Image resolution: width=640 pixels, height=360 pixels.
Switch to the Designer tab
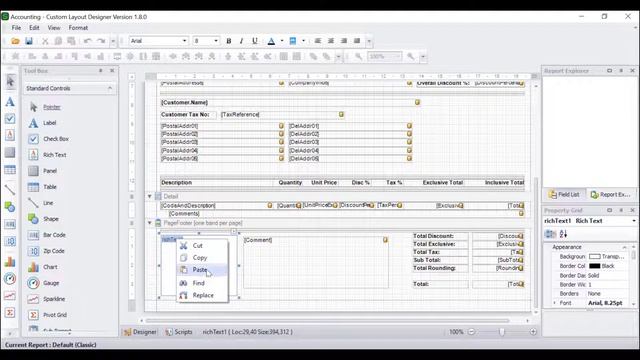tap(140, 332)
